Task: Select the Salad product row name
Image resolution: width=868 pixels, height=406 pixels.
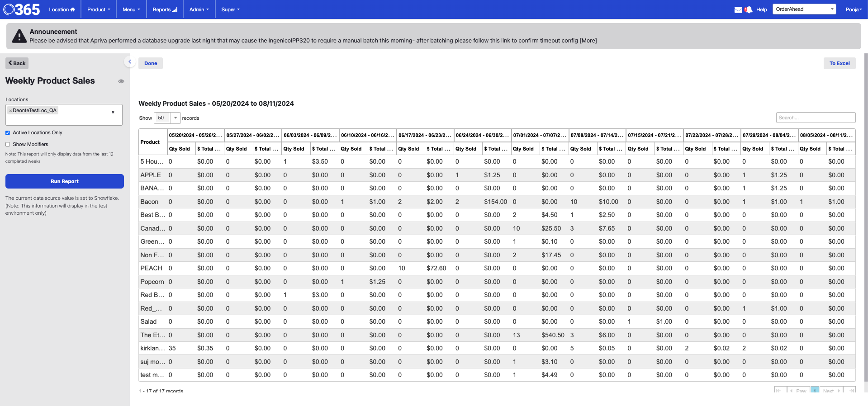Action: pyautogui.click(x=148, y=321)
